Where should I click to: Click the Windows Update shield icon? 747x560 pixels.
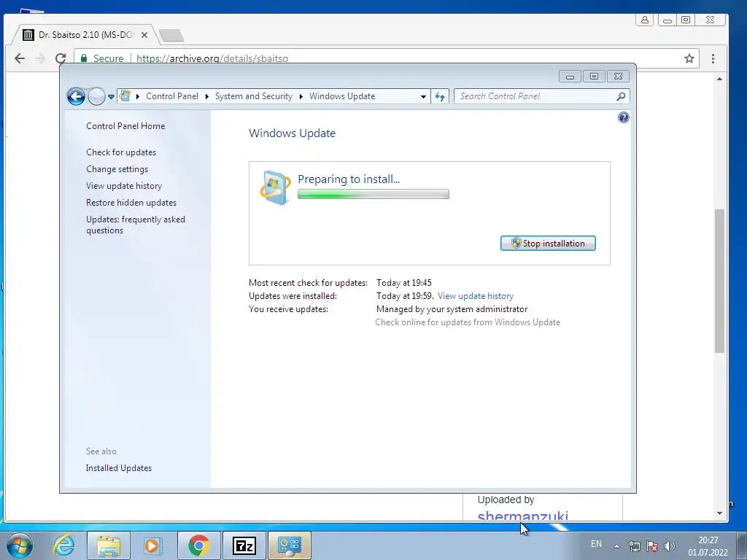(x=275, y=187)
